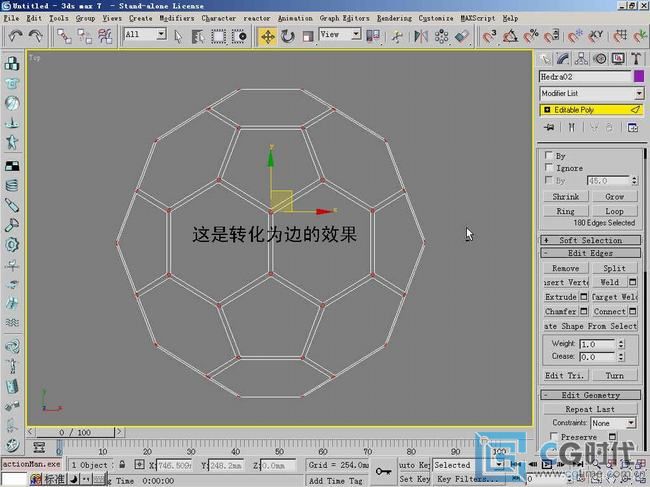Collapse the Edit Geometry rollout
The height and width of the screenshot is (487, 650).
point(591,395)
